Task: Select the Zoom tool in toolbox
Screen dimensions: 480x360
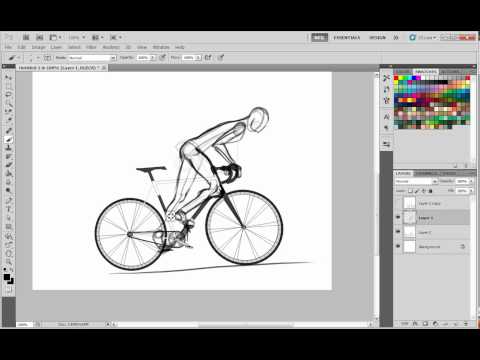Action: [x=8, y=263]
